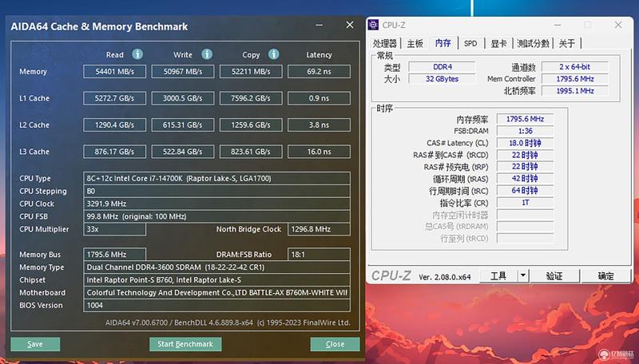Click North Bridge Clock value 1296.8 MHz
The width and height of the screenshot is (639, 364).
pos(319,229)
